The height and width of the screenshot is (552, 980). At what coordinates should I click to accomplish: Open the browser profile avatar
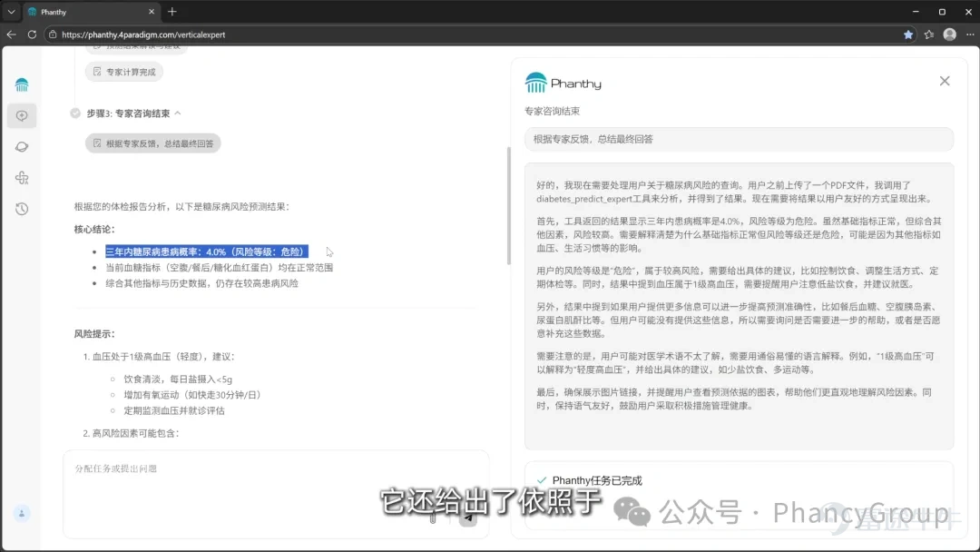[x=950, y=34]
